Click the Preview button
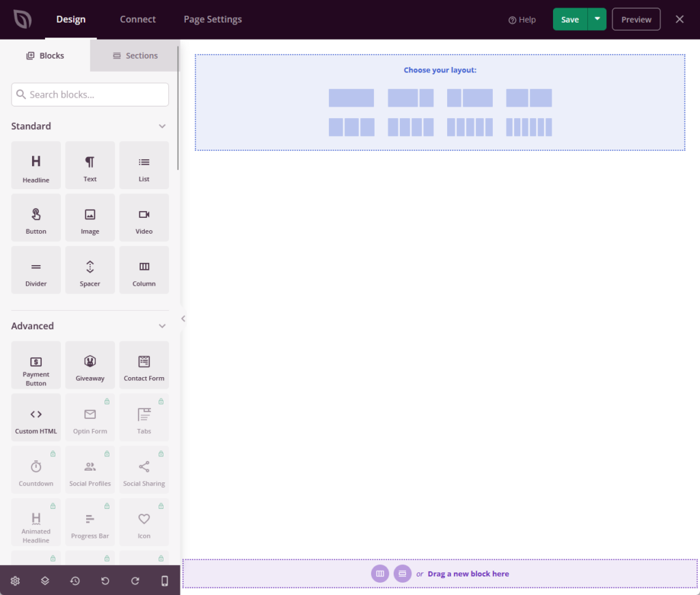The height and width of the screenshot is (595, 700). pos(636,19)
